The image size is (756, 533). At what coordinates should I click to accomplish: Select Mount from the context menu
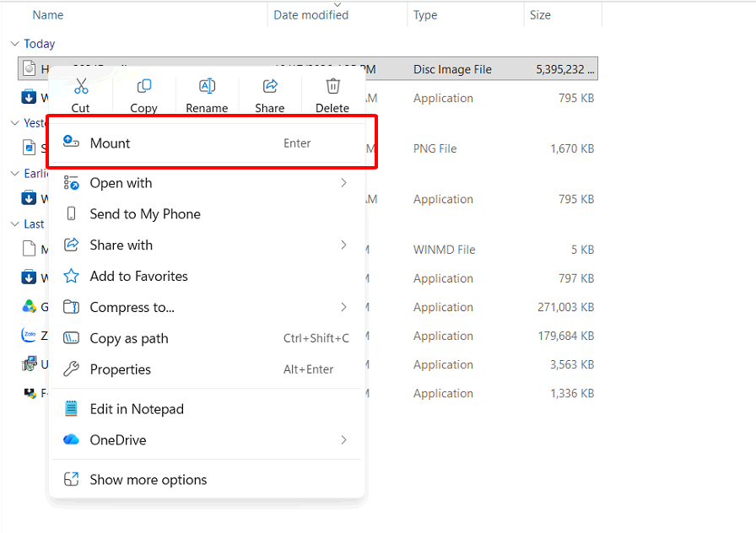click(207, 143)
